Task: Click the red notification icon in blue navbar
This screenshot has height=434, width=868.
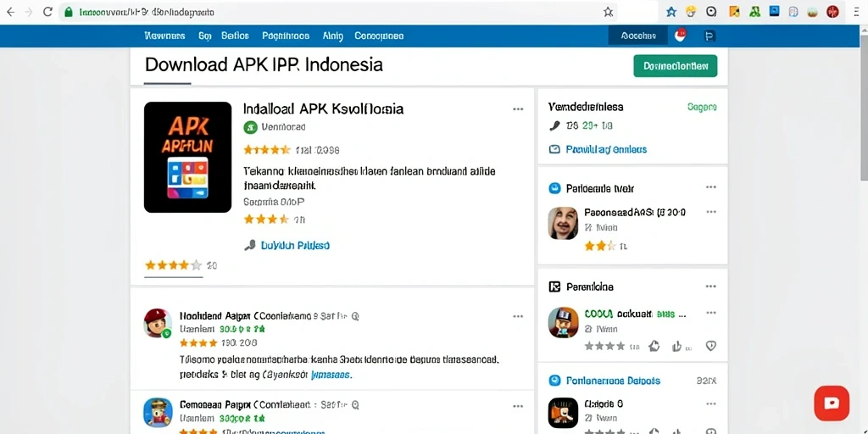Action: [x=681, y=35]
